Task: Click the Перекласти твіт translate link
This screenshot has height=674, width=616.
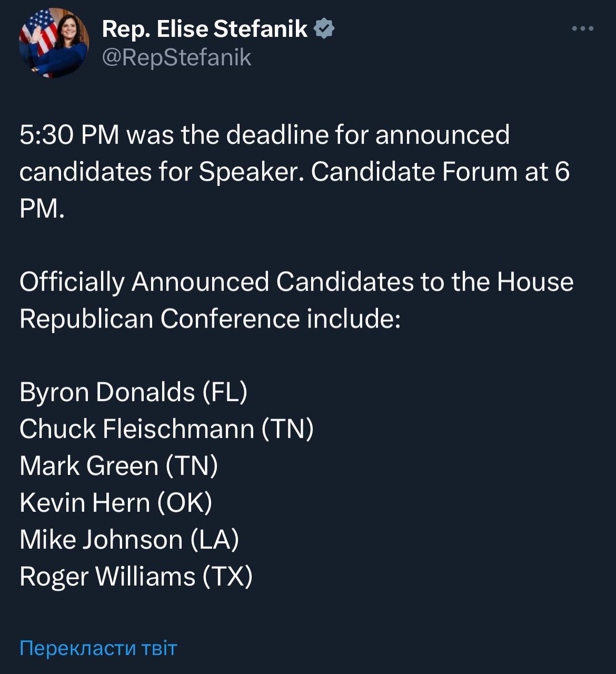Action: (x=98, y=648)
